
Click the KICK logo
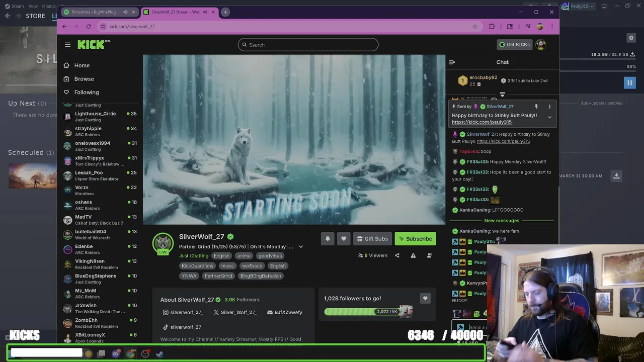(93, 45)
